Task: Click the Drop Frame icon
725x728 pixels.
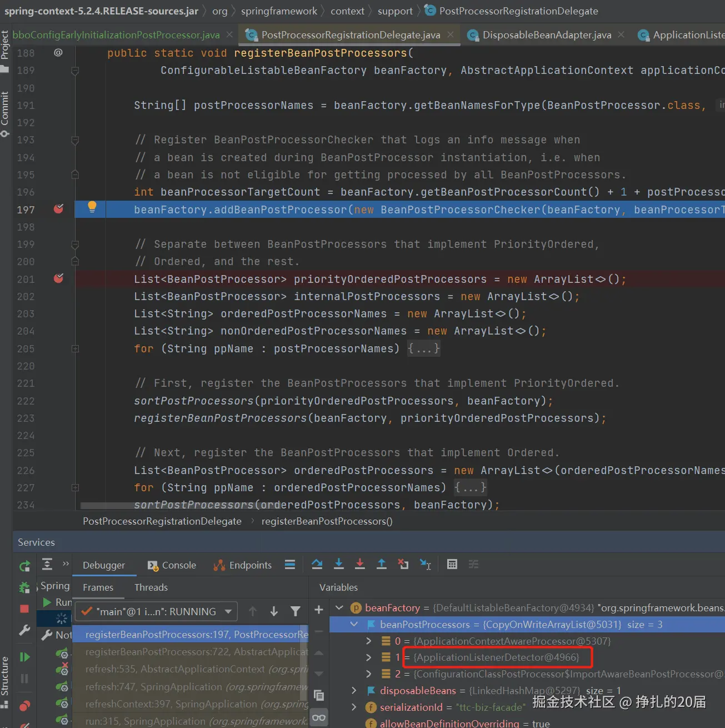Action: [403, 565]
